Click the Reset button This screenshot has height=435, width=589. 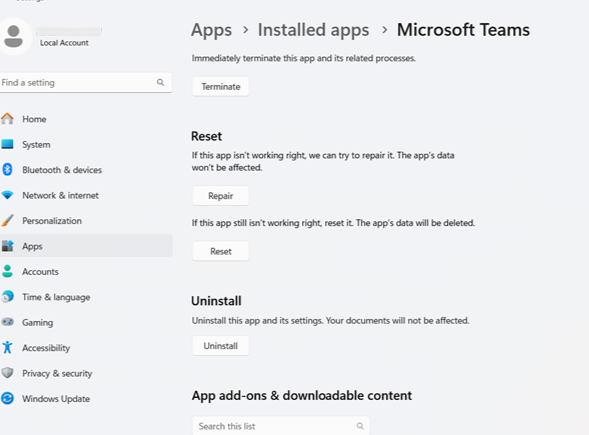[x=220, y=251]
